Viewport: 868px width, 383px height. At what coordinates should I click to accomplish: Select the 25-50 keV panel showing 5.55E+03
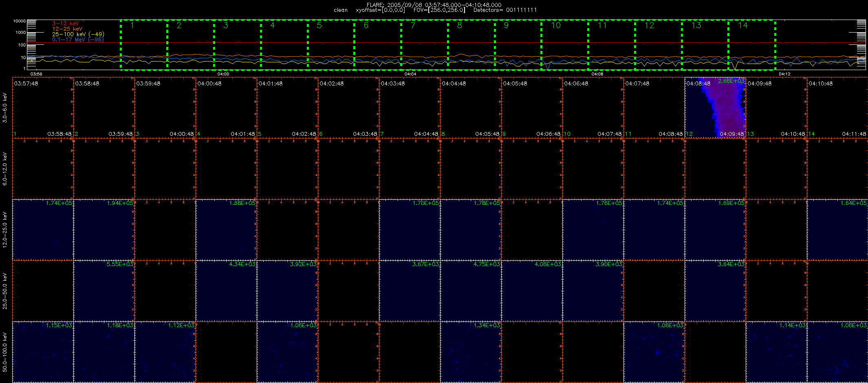click(x=104, y=291)
